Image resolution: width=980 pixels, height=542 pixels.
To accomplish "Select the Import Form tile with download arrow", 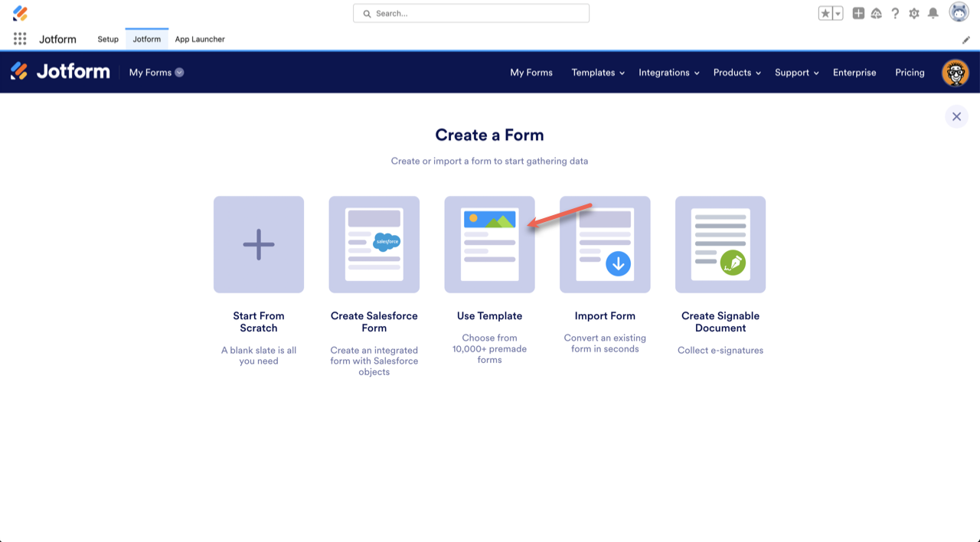I will pos(605,244).
